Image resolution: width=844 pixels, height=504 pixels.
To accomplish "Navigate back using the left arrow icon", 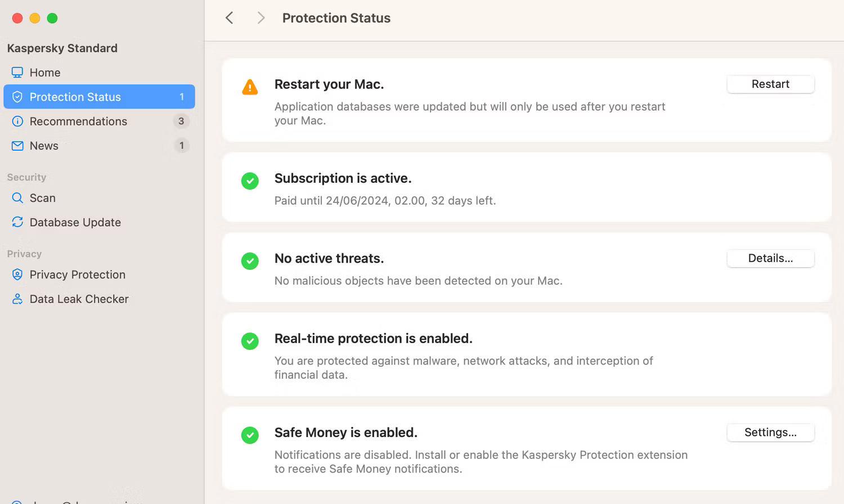I will (x=229, y=17).
